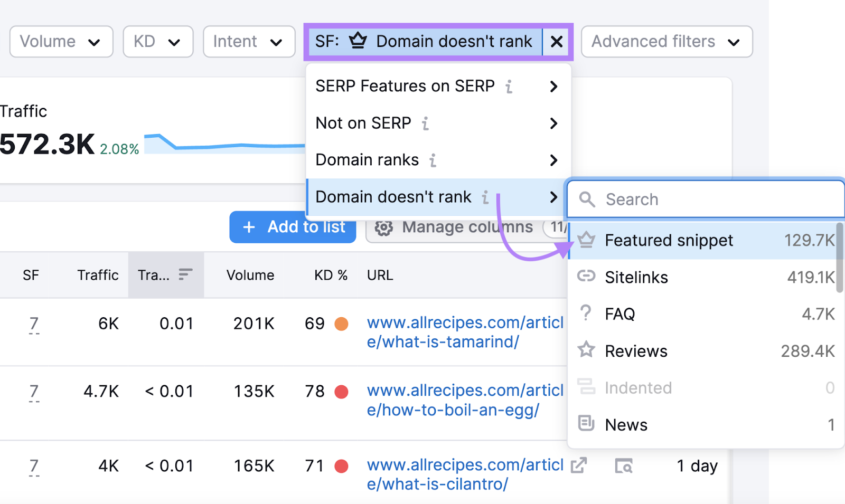
Task: Open the Advanced filters dropdown
Action: (x=666, y=41)
